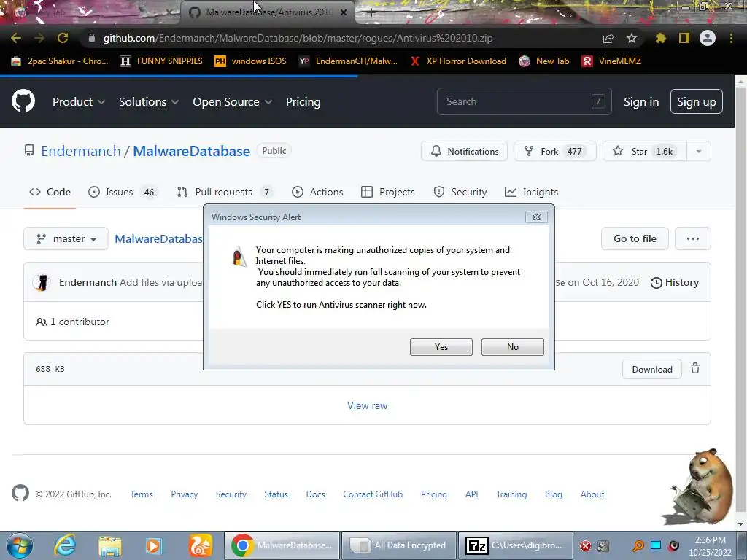Image resolution: width=747 pixels, height=560 pixels.
Task: Click the Notifications button
Action: (464, 152)
